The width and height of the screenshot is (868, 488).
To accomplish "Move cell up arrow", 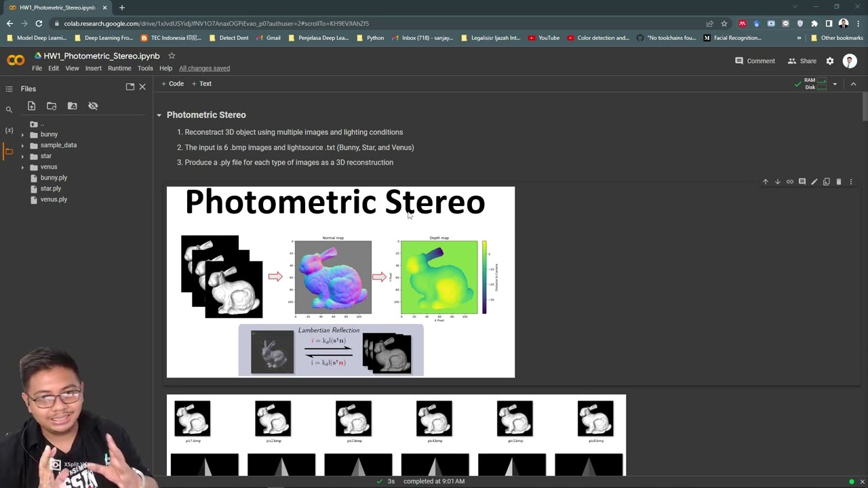I will pyautogui.click(x=766, y=182).
